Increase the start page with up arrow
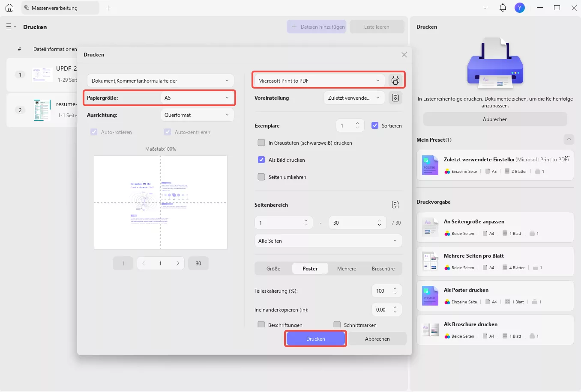Screen dimensions: 581x392 tap(306, 220)
